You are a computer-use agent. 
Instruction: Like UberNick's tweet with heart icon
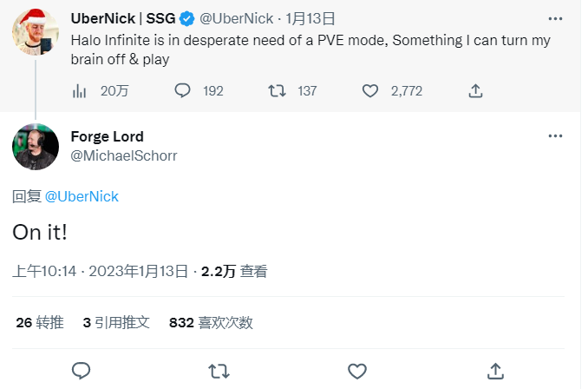pyautogui.click(x=370, y=90)
